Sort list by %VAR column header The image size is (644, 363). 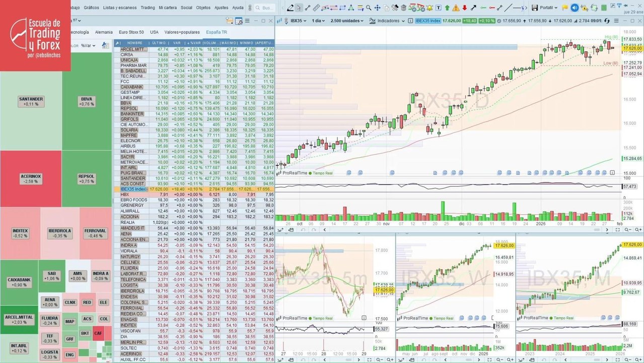pos(194,42)
